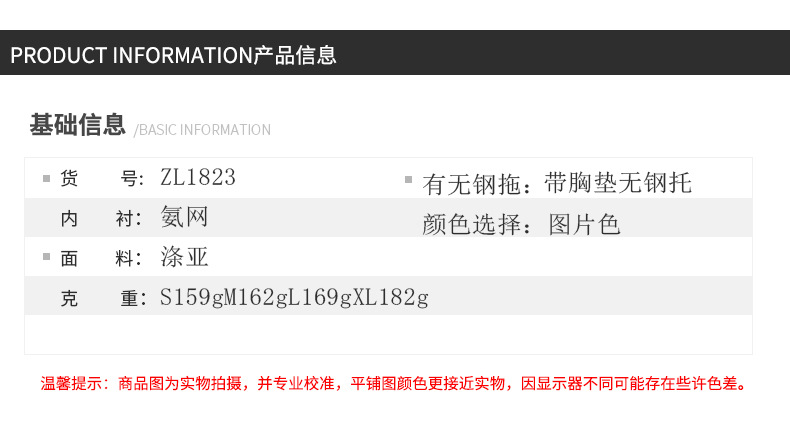Click the square bullet beside 面料
Image resolution: width=790 pixels, height=426 pixels.
pos(46,257)
